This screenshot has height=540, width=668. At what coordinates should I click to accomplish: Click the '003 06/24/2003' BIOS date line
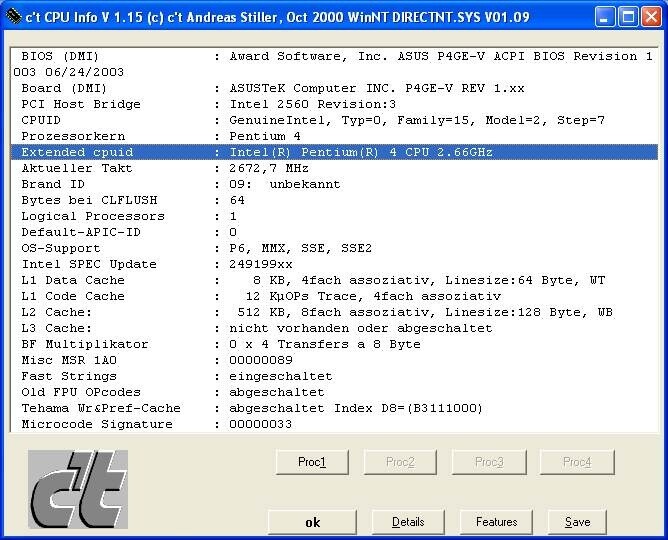click(69, 72)
